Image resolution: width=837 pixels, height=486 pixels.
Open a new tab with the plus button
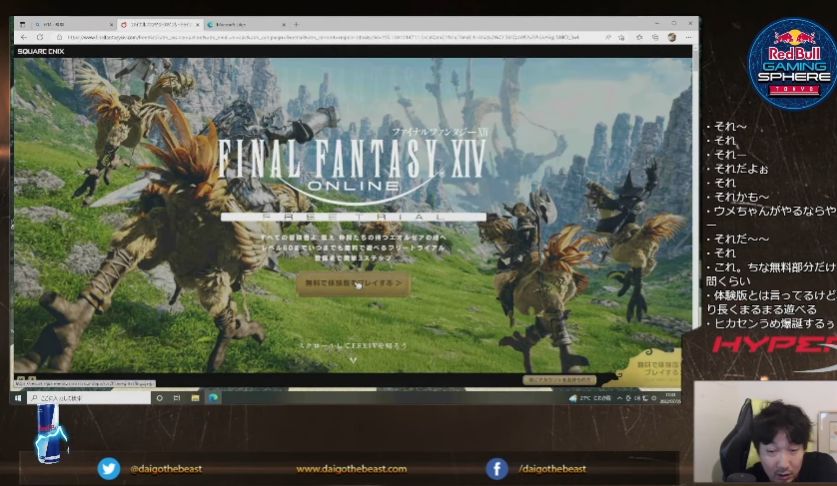[296, 25]
